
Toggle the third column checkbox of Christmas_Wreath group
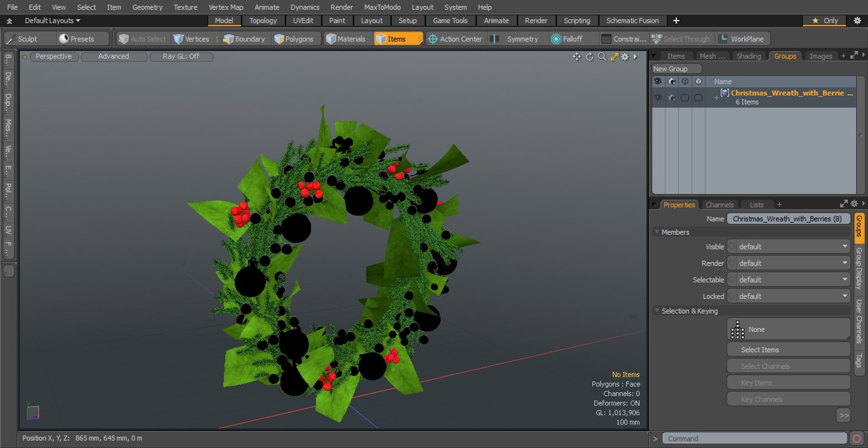click(x=685, y=98)
